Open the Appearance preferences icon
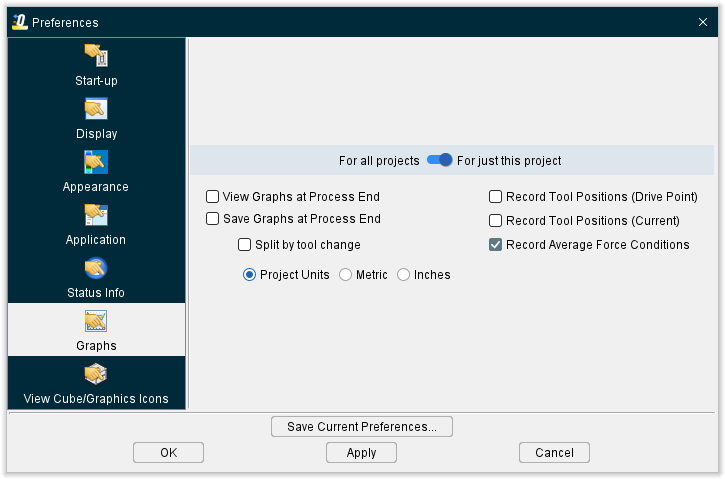The image size is (725, 479). point(96,162)
